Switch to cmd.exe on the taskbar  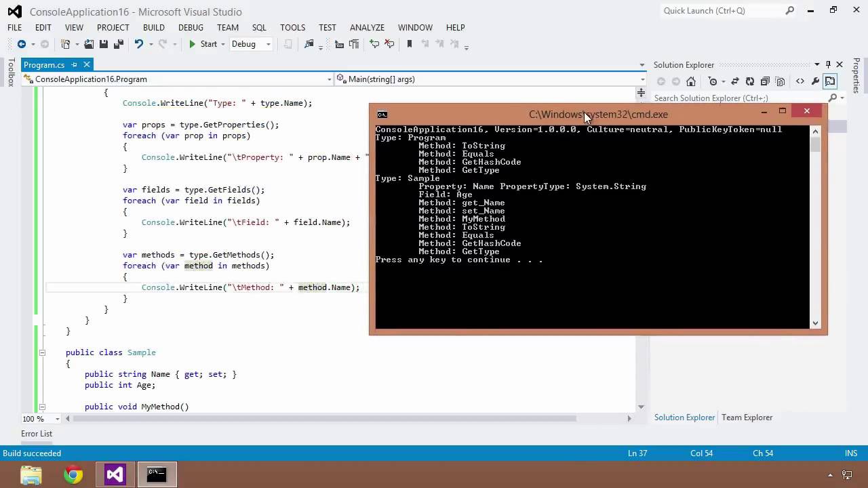[157, 474]
